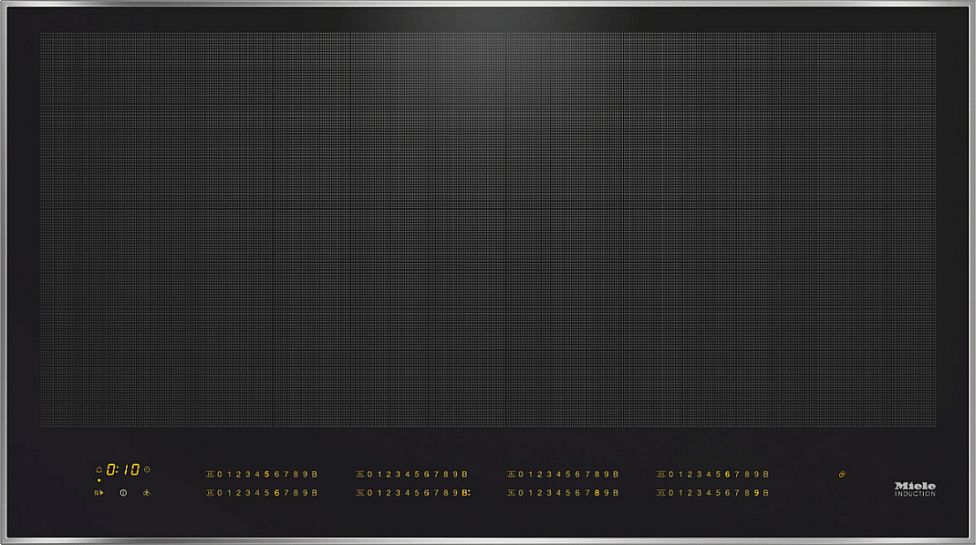Activate Booster B on the strip with lit 5

point(314,474)
